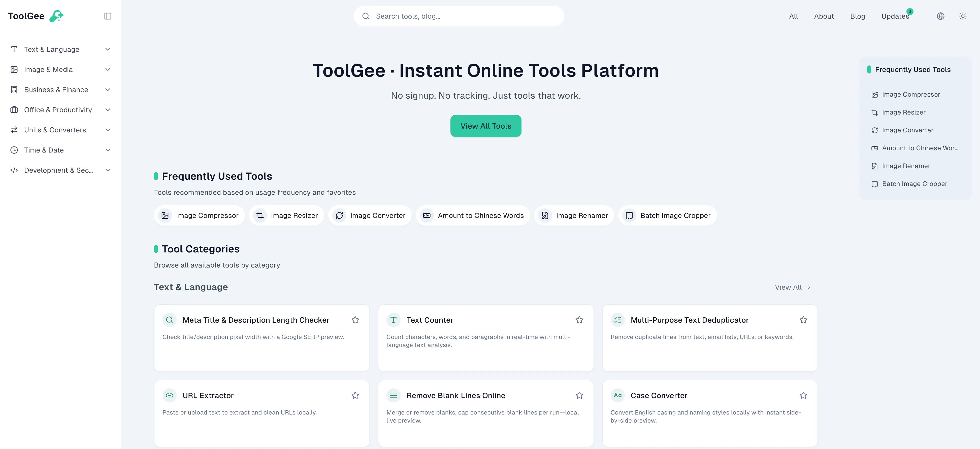Click the search magnifier icon
Image resolution: width=980 pixels, height=449 pixels.
click(366, 16)
